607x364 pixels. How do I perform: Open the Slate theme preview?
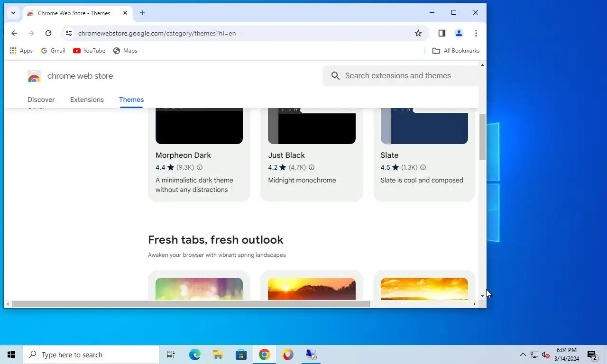(x=424, y=126)
